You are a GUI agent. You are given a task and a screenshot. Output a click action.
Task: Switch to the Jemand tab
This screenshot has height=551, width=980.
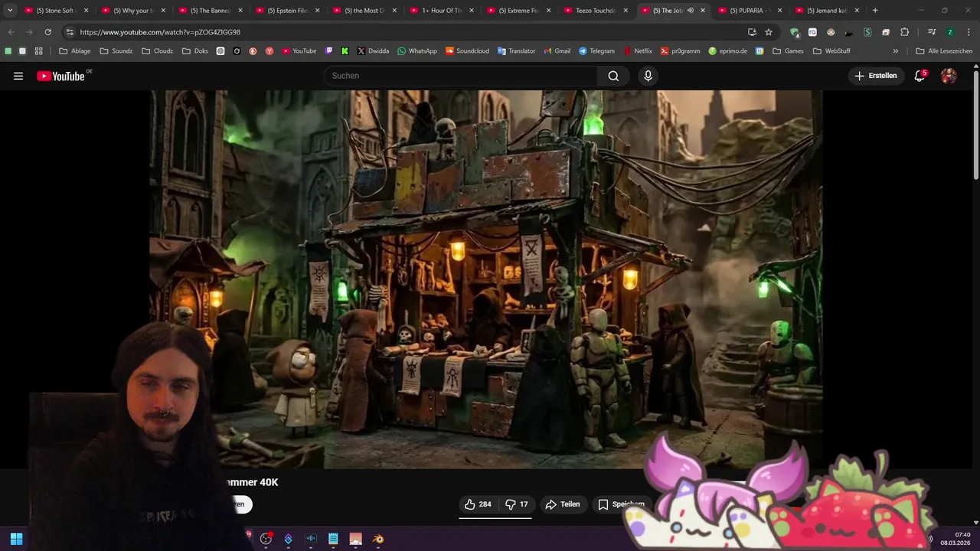click(x=825, y=11)
